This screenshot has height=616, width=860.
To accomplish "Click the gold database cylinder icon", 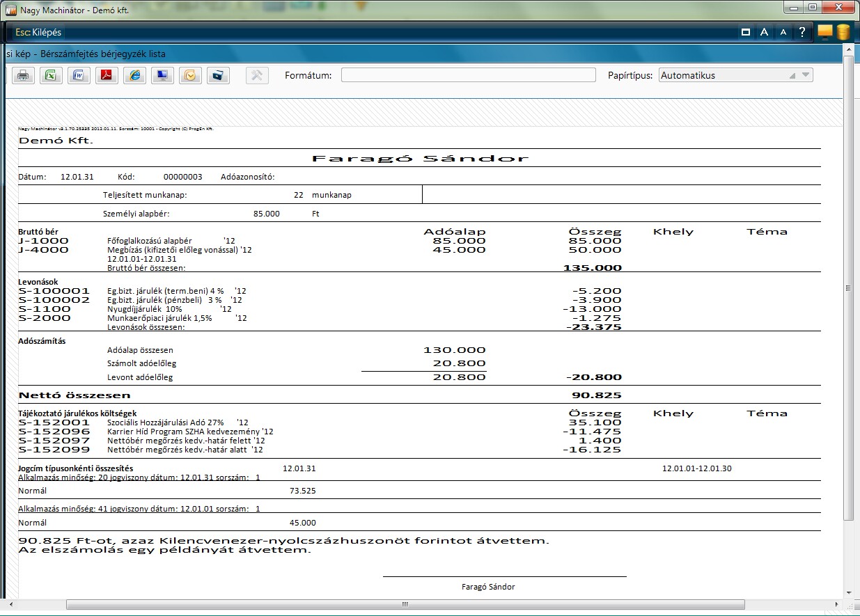I will click(x=843, y=32).
